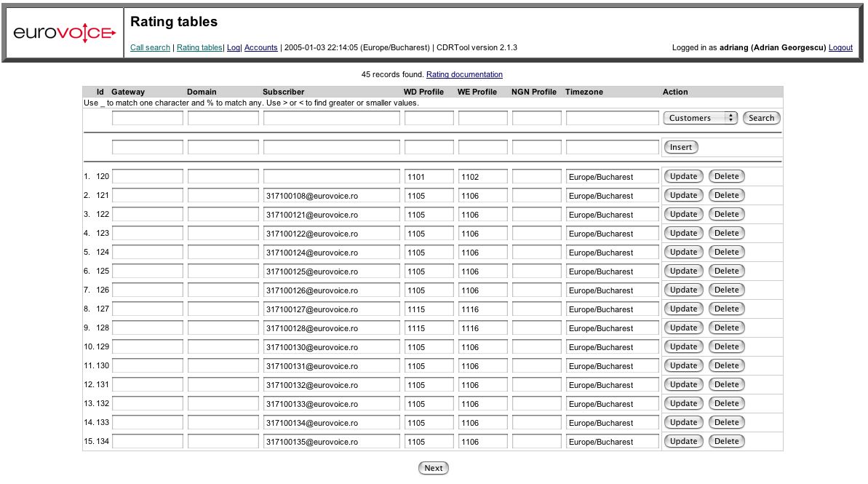Click the Search button

(x=761, y=118)
